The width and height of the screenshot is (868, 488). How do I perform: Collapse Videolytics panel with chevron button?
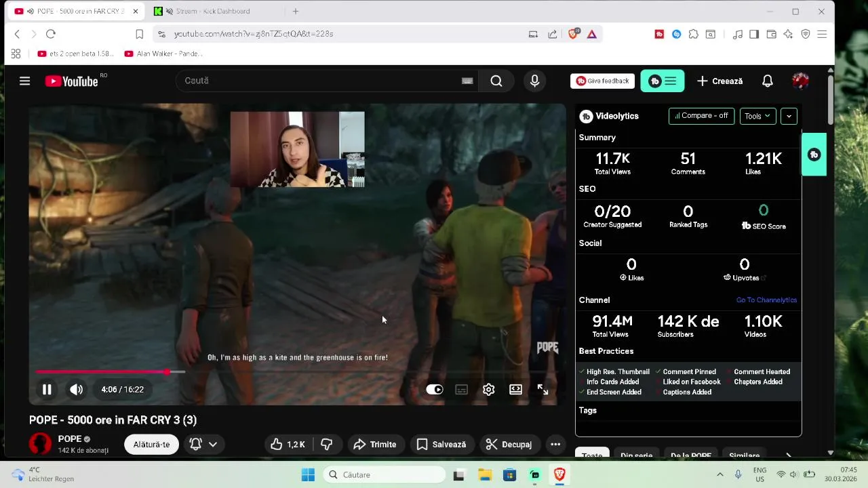788,116
